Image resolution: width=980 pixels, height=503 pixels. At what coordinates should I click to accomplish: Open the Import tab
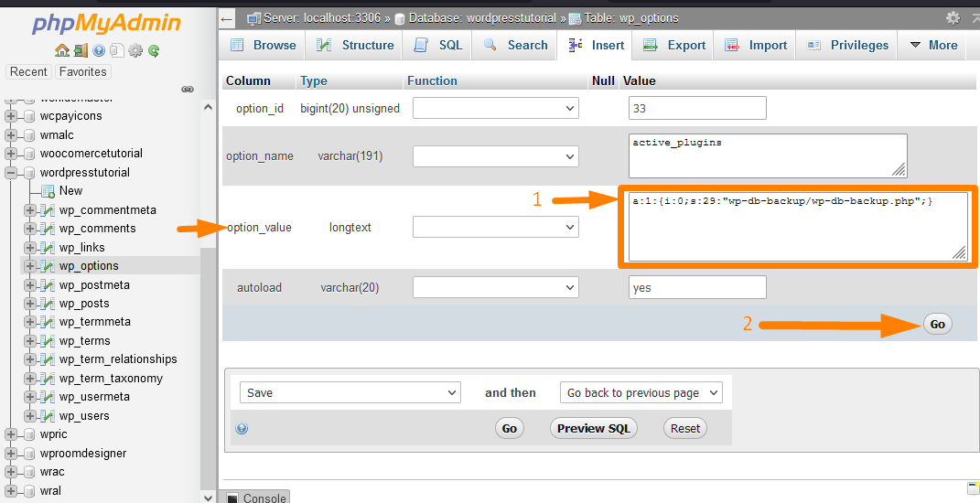pyautogui.click(x=755, y=46)
